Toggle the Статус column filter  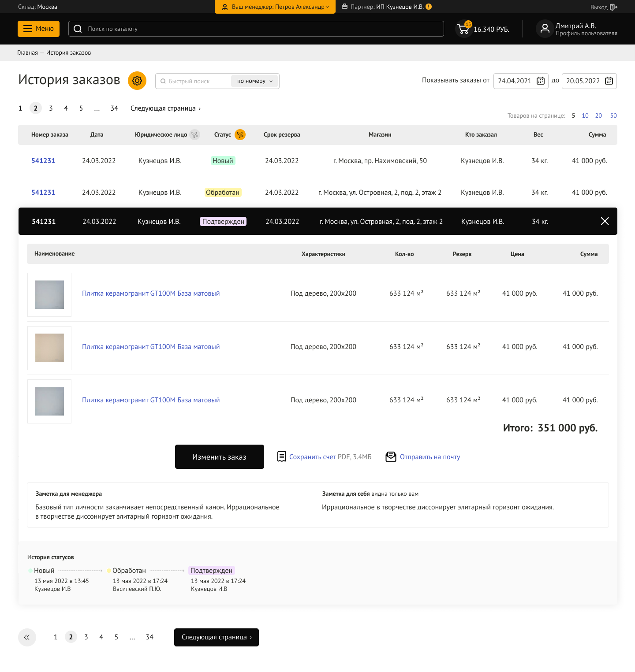(240, 135)
